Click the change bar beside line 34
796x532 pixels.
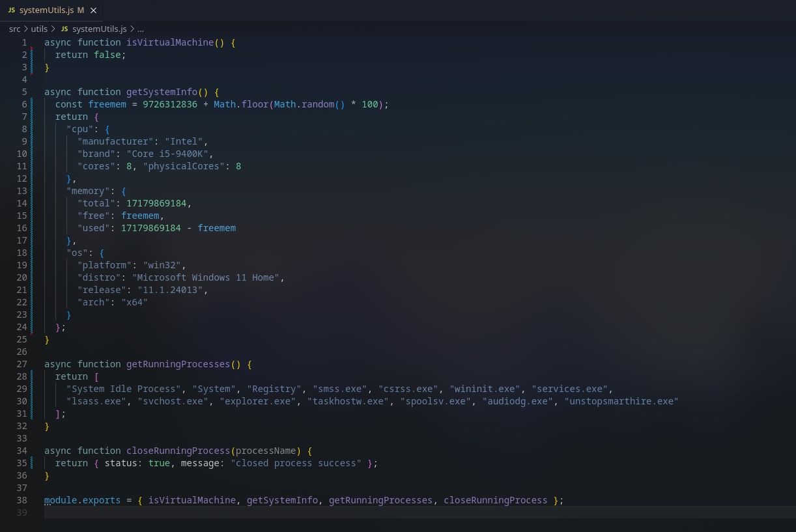(x=32, y=451)
